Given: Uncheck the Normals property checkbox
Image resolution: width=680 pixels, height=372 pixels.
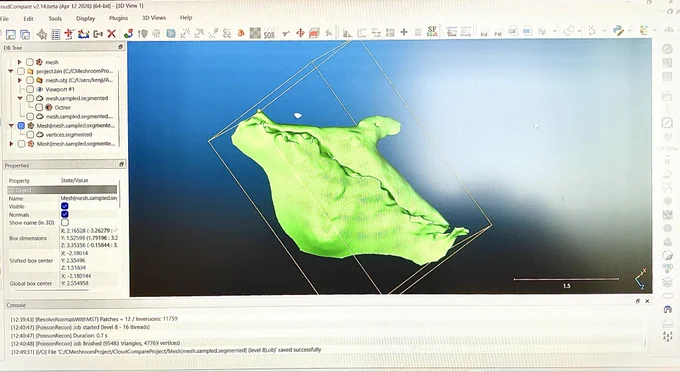Looking at the screenshot, I should point(65,214).
